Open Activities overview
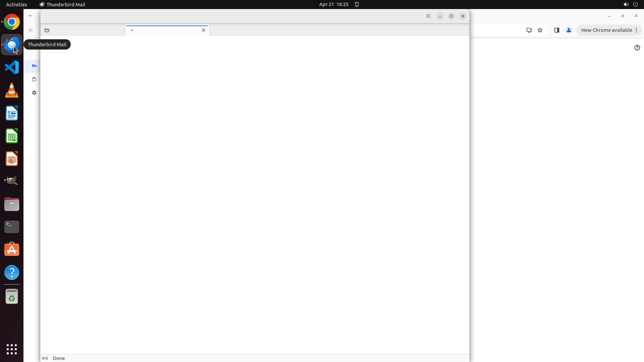Screen dimensions: 644x362 pyautogui.click(x=16, y=4)
